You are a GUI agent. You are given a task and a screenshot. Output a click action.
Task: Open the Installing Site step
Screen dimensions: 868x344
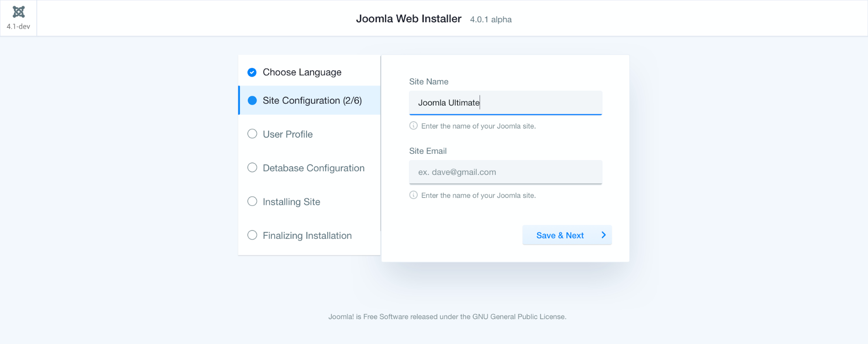click(x=309, y=202)
